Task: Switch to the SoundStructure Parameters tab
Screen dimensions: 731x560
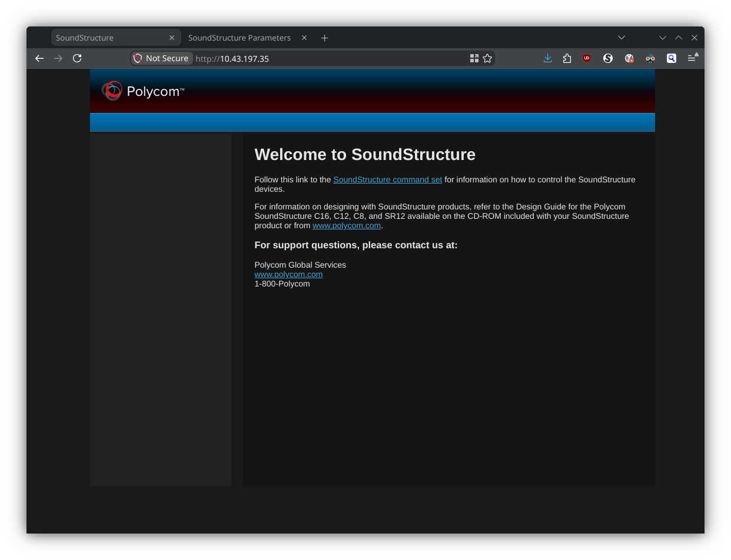Action: 240,38
